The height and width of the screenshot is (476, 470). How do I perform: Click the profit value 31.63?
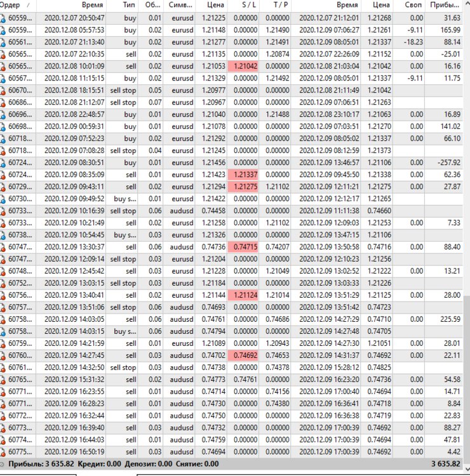click(x=452, y=18)
